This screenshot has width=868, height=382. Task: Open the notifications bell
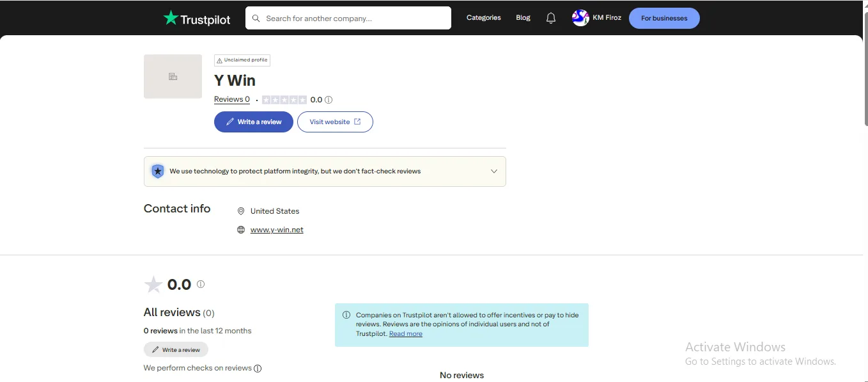click(551, 19)
